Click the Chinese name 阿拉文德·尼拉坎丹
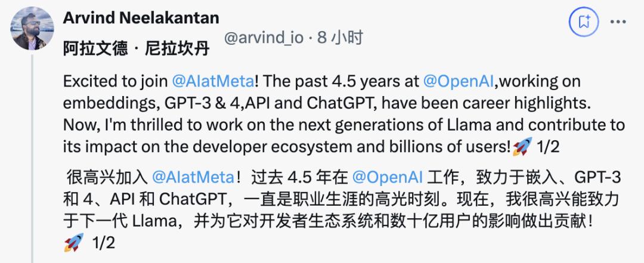The height and width of the screenshot is (263, 644). coord(136,49)
